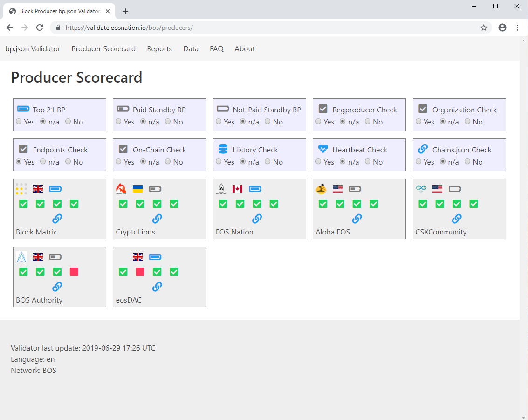Click the CSXCommunity infinity logo
The height and width of the screenshot is (420, 528).
(x=421, y=189)
